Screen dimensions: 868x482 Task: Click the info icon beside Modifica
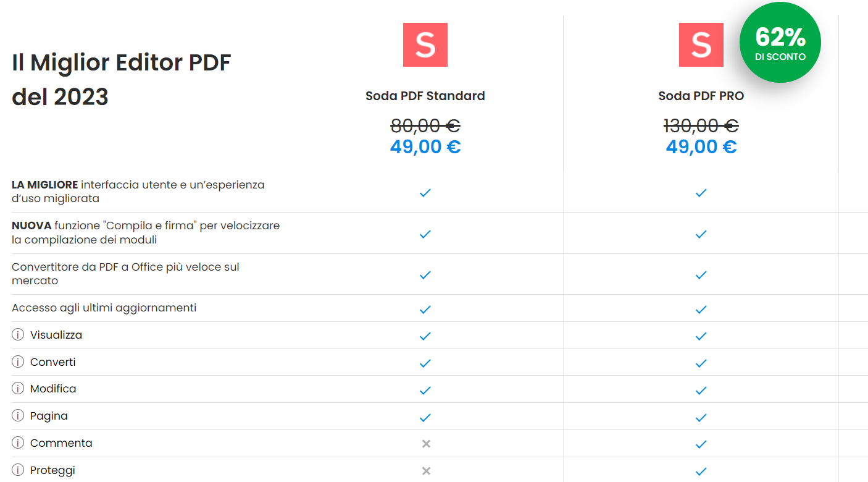tap(19, 389)
